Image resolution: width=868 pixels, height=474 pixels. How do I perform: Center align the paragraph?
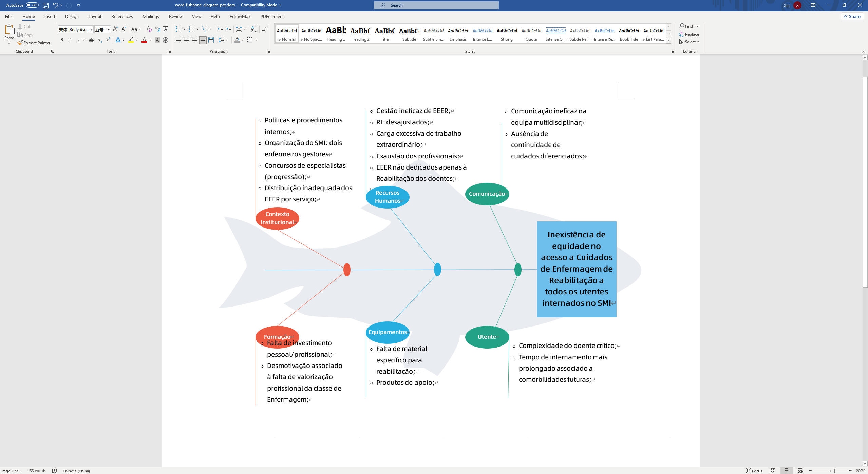(x=186, y=40)
